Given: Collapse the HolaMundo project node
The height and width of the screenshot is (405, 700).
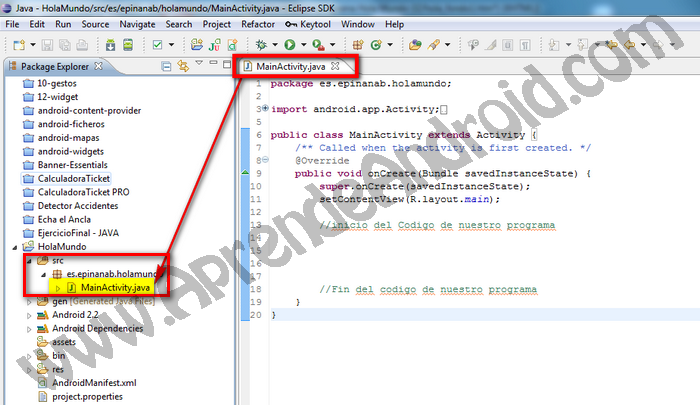Looking at the screenshot, I should point(15,247).
